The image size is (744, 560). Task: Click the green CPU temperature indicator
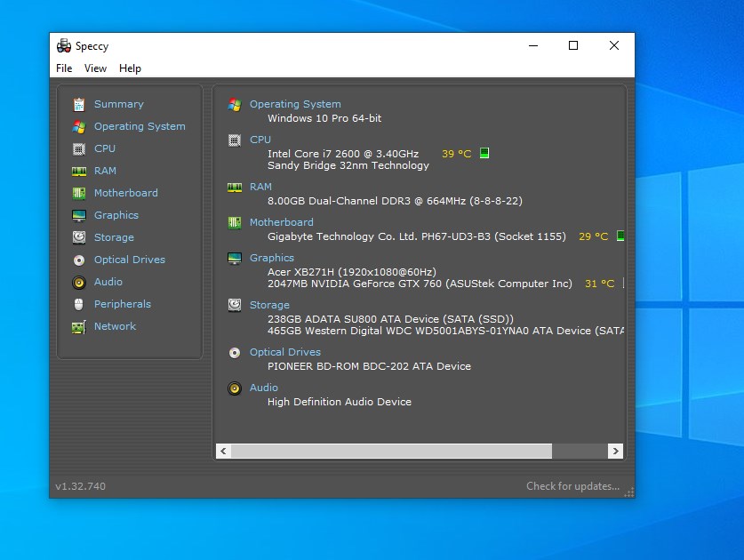(x=484, y=153)
